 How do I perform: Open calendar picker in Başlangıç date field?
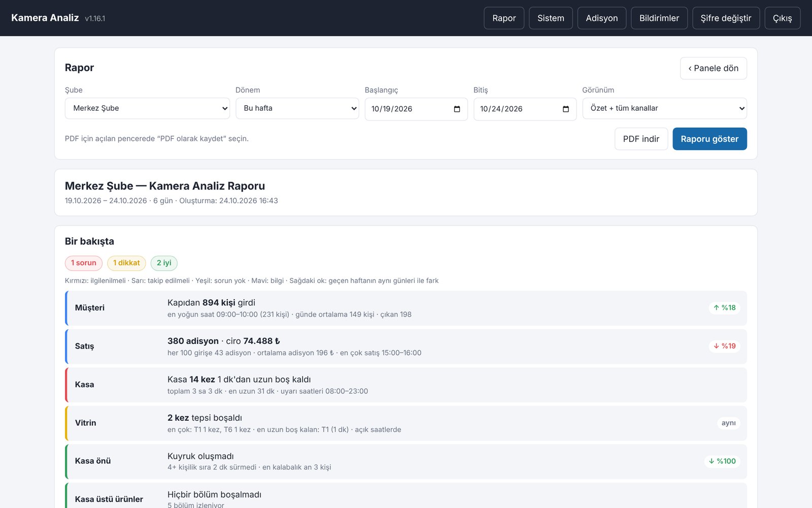click(x=457, y=109)
